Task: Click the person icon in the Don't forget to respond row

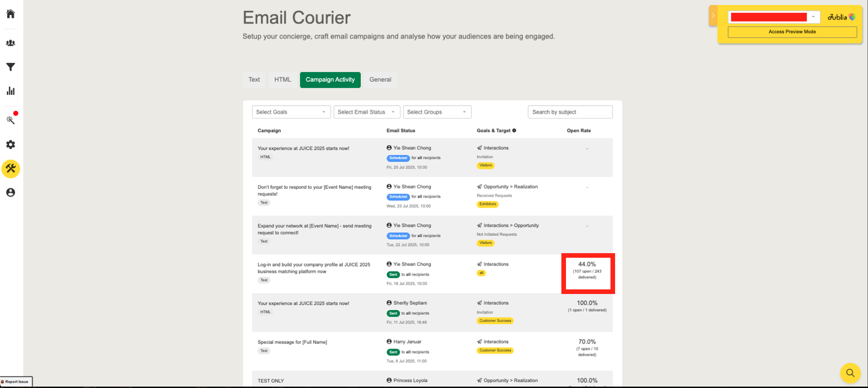Action: (389, 187)
